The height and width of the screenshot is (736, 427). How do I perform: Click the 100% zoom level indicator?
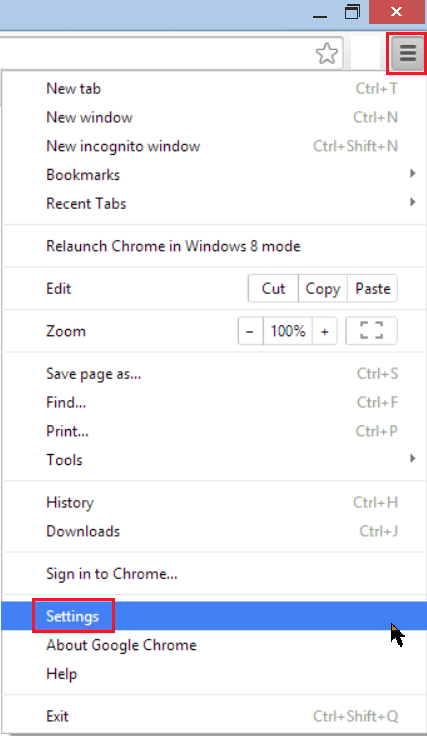click(x=288, y=331)
